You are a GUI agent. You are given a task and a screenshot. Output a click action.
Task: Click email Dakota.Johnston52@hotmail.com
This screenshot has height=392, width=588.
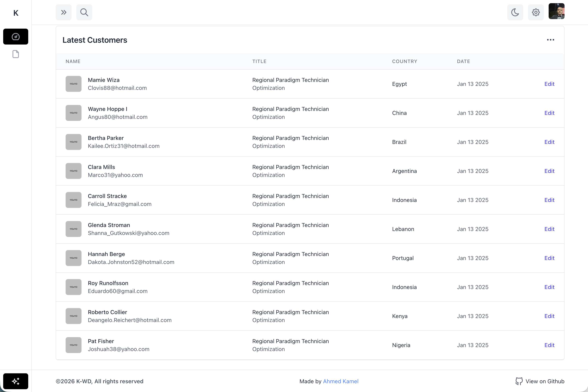pos(131,262)
